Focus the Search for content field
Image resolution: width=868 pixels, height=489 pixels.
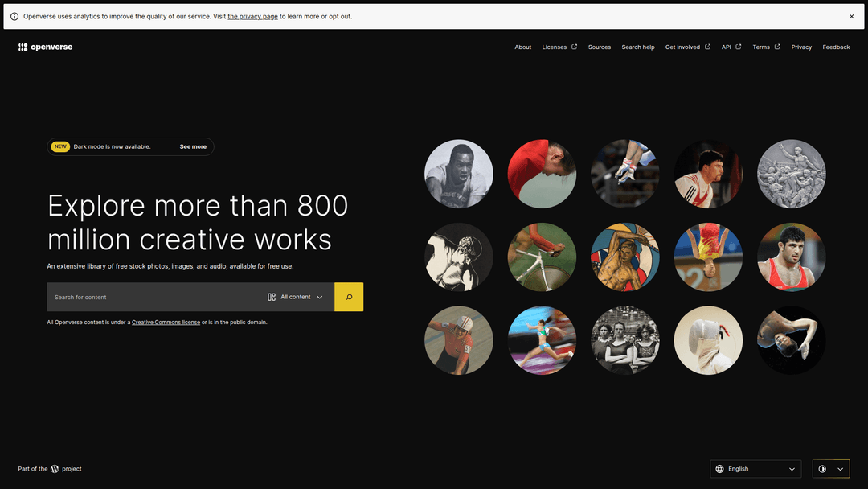coord(153,297)
